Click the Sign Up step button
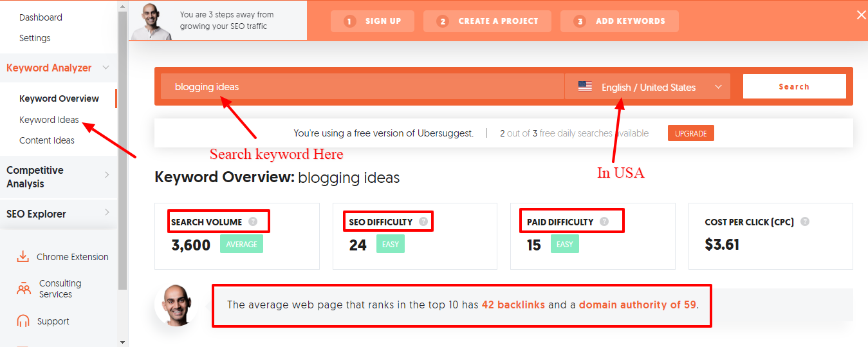Image resolution: width=868 pixels, height=347 pixels. [373, 21]
